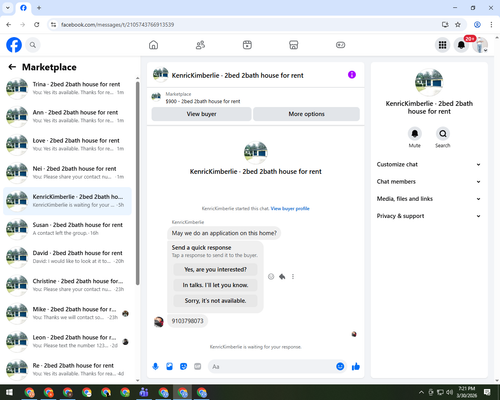
Task: Send quick reply 'In talks. I'll let you know.'
Action: point(215,285)
